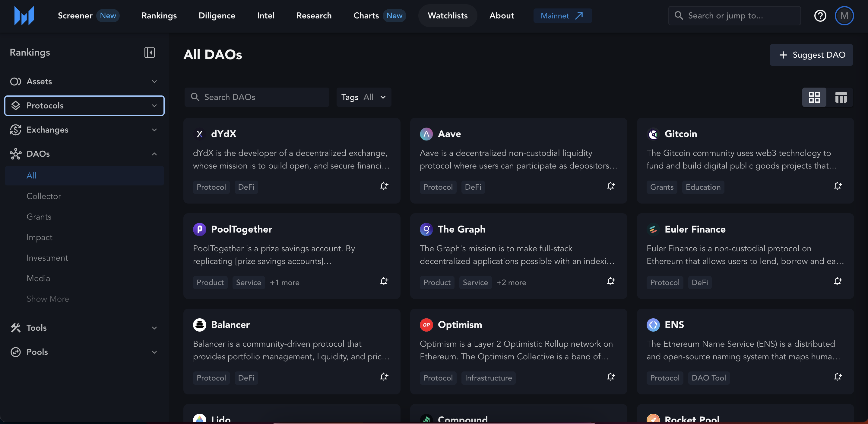The image size is (868, 424).
Task: Add alert for Gitcoin DAO
Action: pyautogui.click(x=838, y=186)
